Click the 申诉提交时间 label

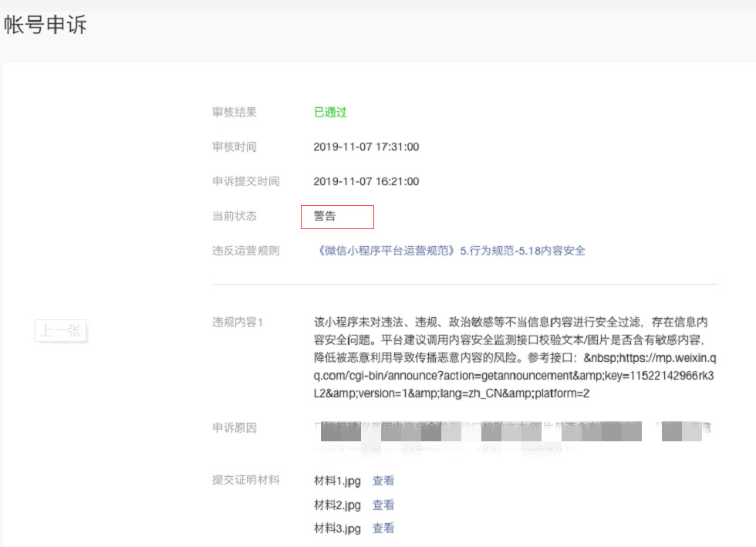pyautogui.click(x=245, y=181)
